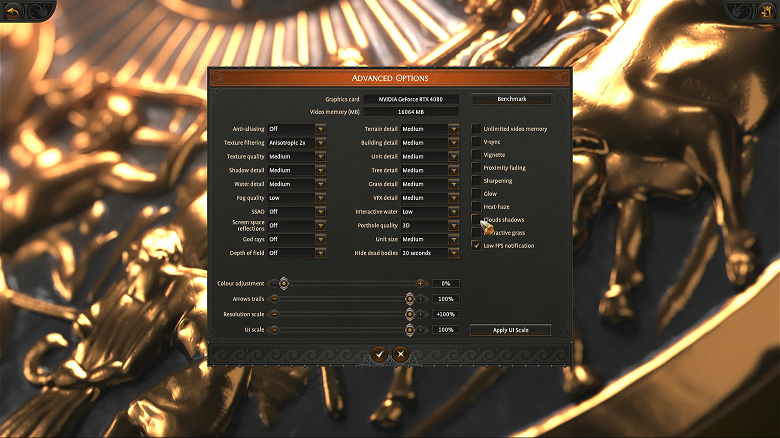The width and height of the screenshot is (780, 438).
Task: Disable Low FPS notification checkbox
Action: [477, 245]
